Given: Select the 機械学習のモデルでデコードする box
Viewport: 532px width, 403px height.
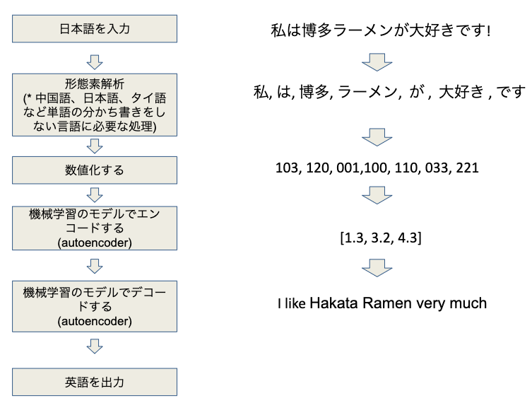Looking at the screenshot, I should pyautogui.click(x=95, y=307).
